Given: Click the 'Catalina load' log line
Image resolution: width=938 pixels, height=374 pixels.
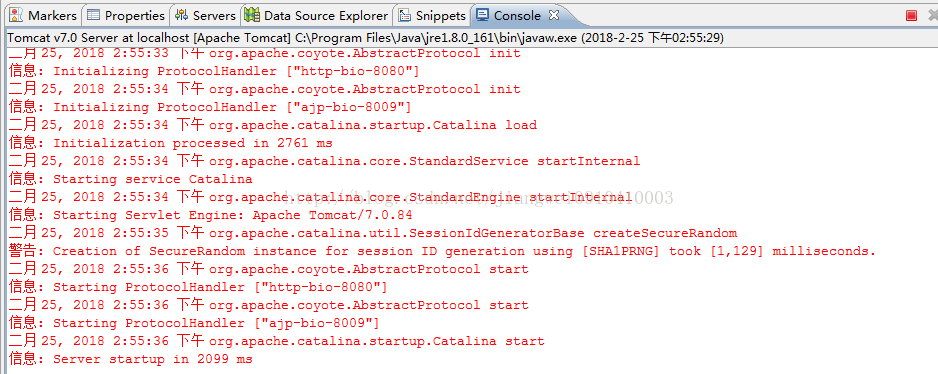Looking at the screenshot, I should pos(273,125).
